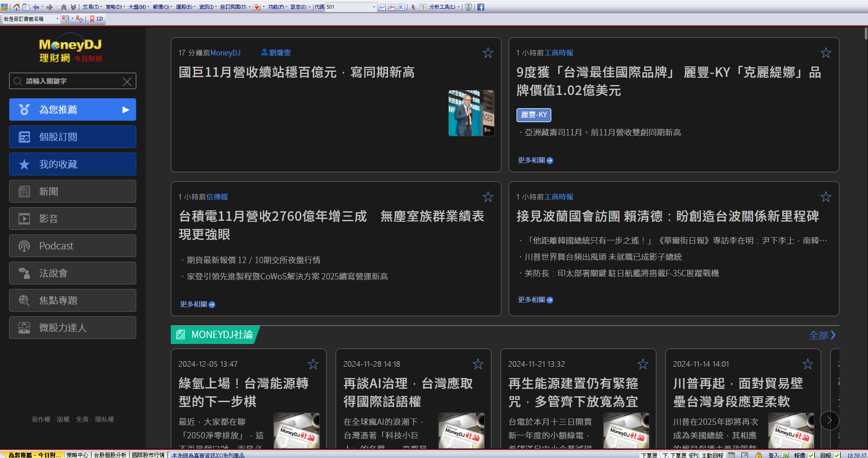Click the next arrow in the MONEYDJ社論 carousel
The height and width of the screenshot is (458, 868).
point(829,420)
